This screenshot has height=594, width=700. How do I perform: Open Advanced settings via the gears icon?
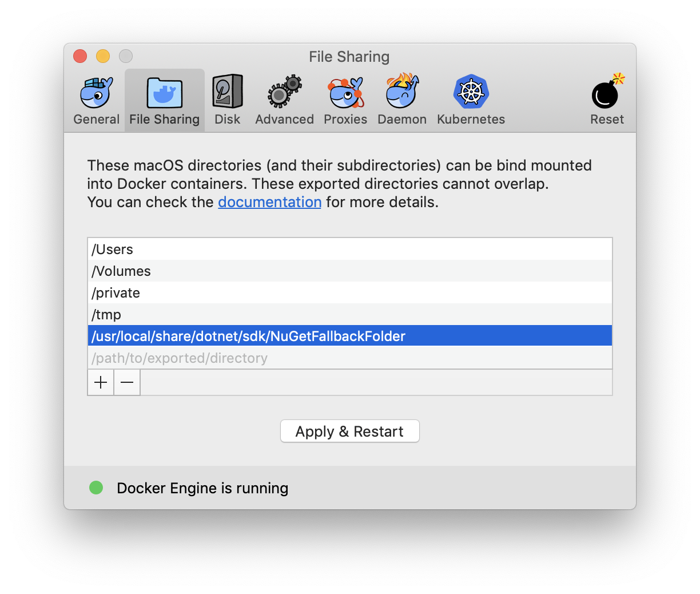point(284,92)
